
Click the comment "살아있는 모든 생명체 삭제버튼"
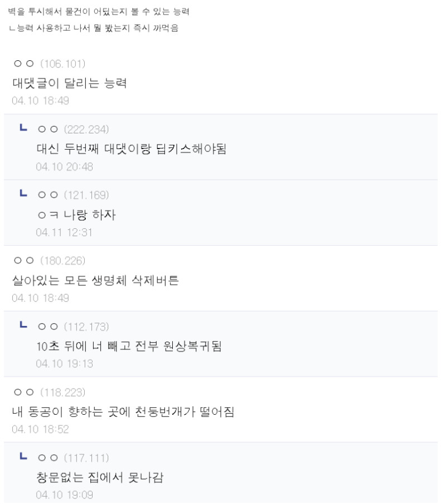tap(95, 280)
